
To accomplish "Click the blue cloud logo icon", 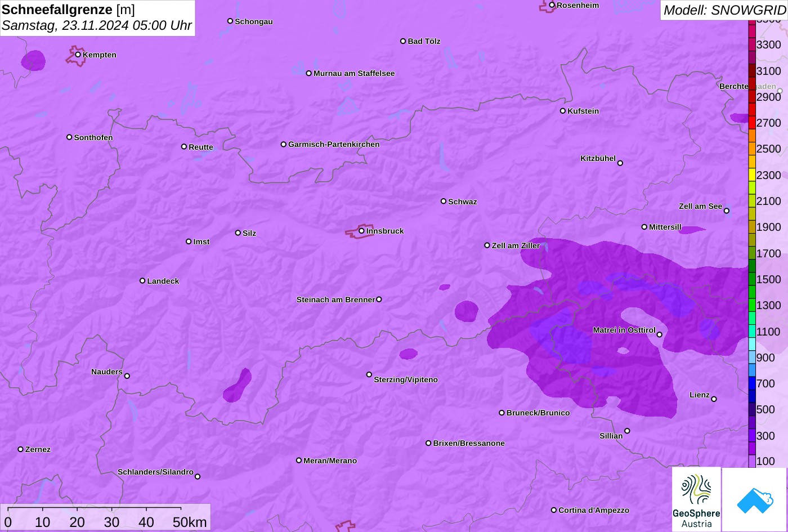I will coord(755,499).
